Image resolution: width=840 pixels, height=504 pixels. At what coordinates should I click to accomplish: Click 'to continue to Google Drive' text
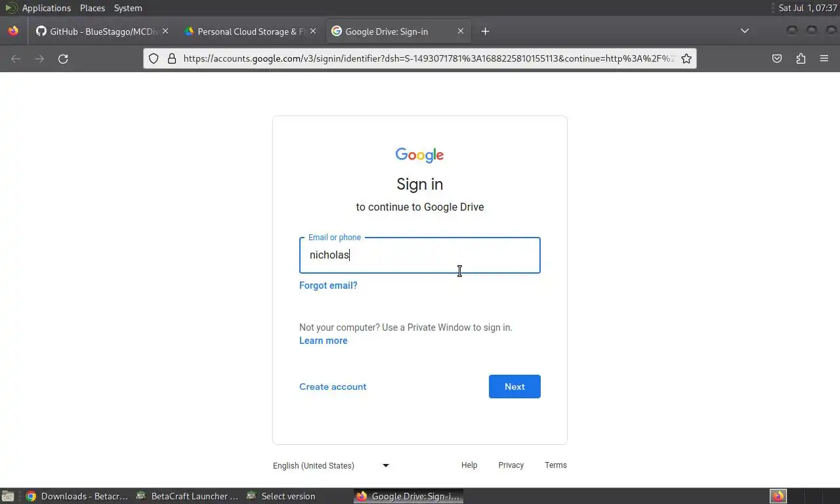pos(420,207)
